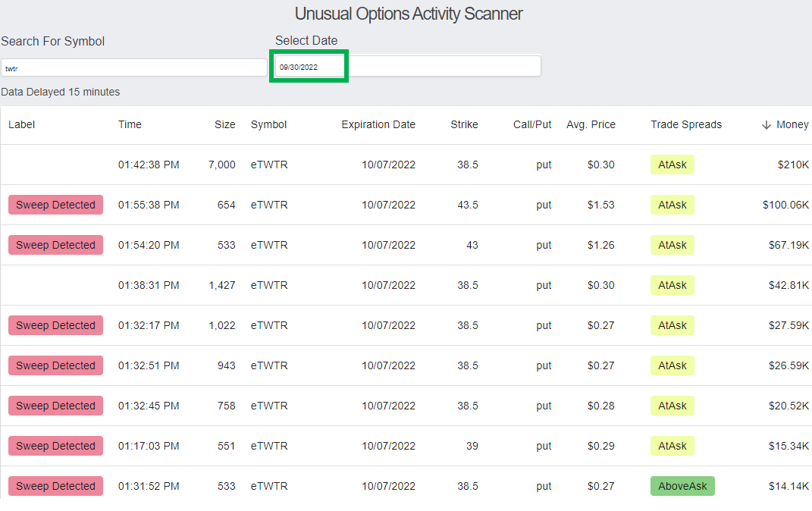Click the money value $67.19K
This screenshot has width=812, height=511.
point(788,245)
